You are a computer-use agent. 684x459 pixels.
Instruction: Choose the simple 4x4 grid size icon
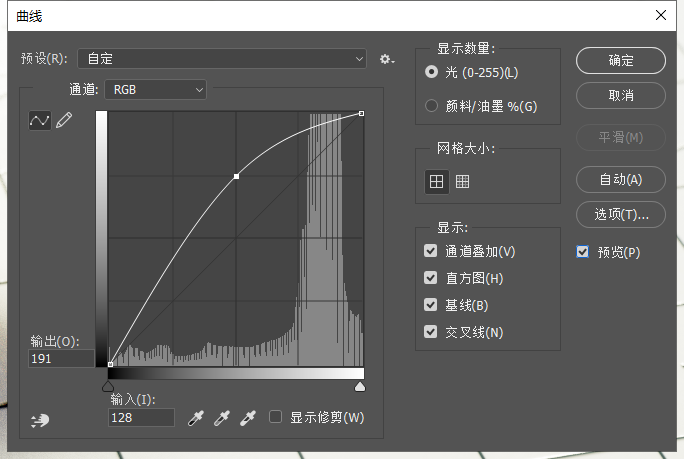[436, 181]
